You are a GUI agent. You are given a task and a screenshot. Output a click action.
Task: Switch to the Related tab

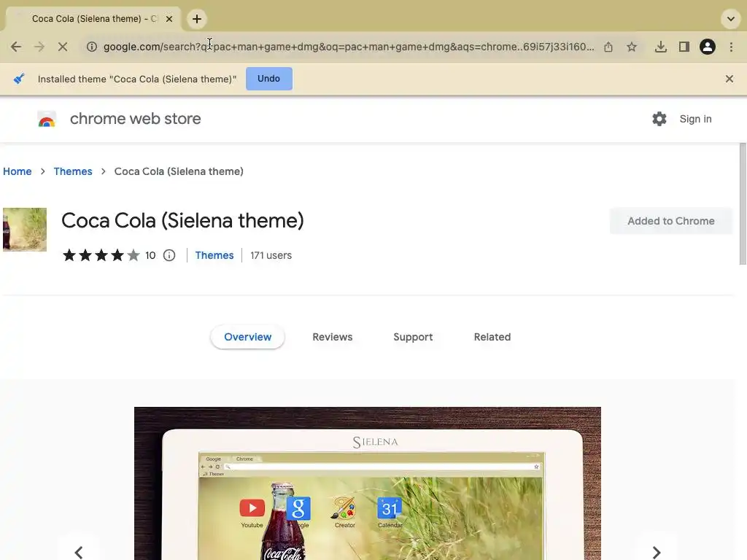492,337
